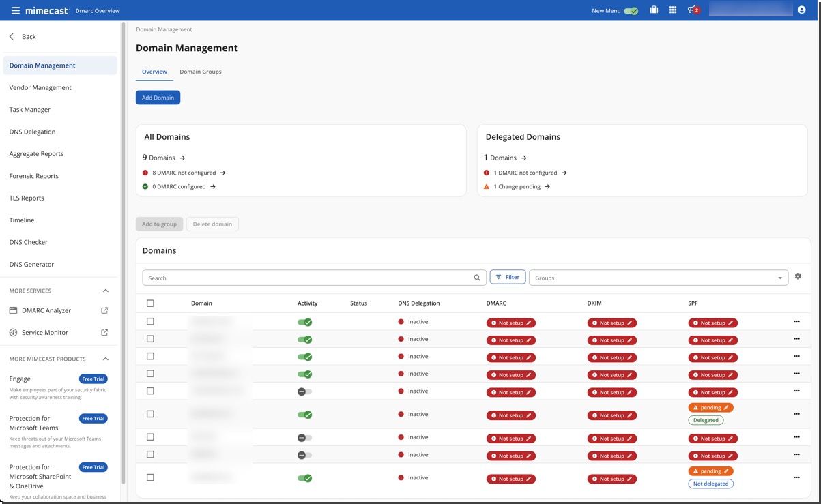
Task: Open DNS Checker in sidebar
Action: 29,242
